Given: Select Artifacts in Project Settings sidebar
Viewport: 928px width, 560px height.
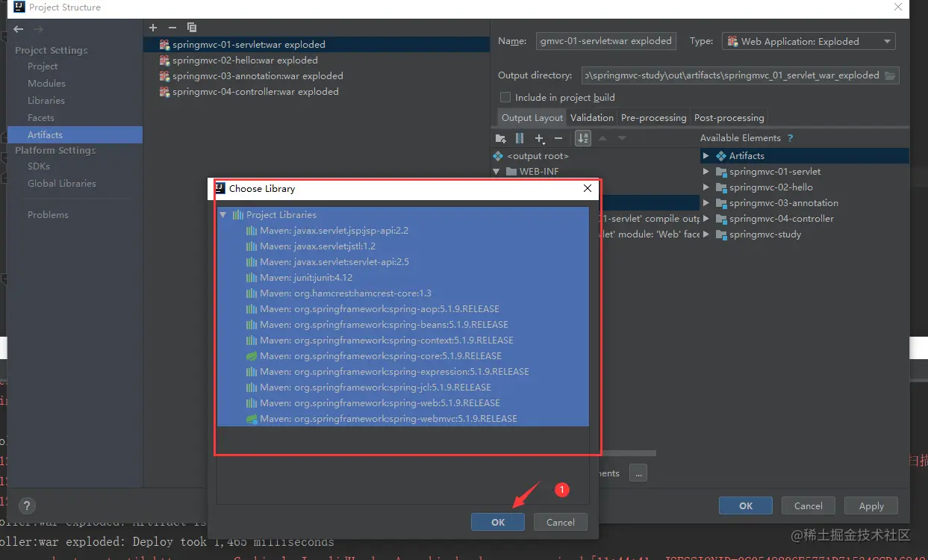Looking at the screenshot, I should (75, 135).
